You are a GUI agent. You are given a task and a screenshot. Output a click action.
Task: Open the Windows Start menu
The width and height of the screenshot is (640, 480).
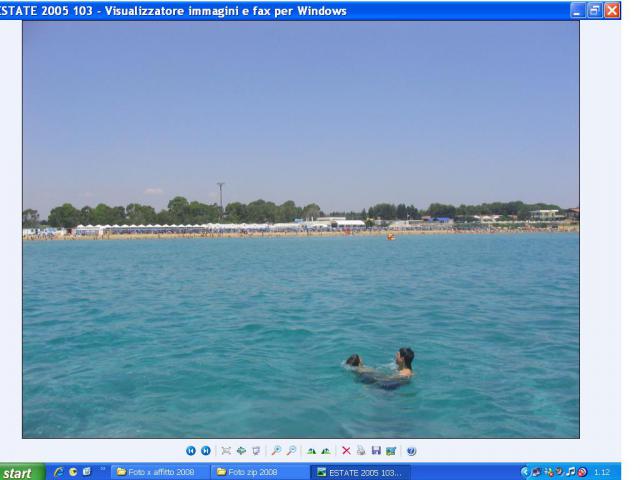(x=22, y=471)
